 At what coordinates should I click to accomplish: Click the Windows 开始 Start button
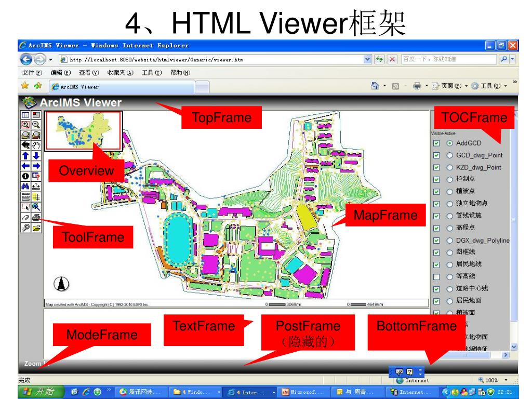41,392
